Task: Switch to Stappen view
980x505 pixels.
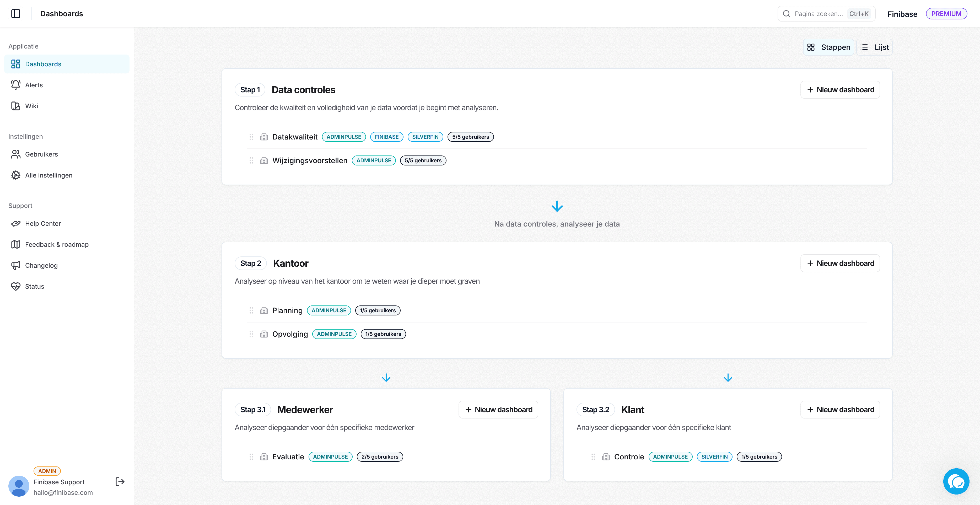Action: tap(828, 47)
